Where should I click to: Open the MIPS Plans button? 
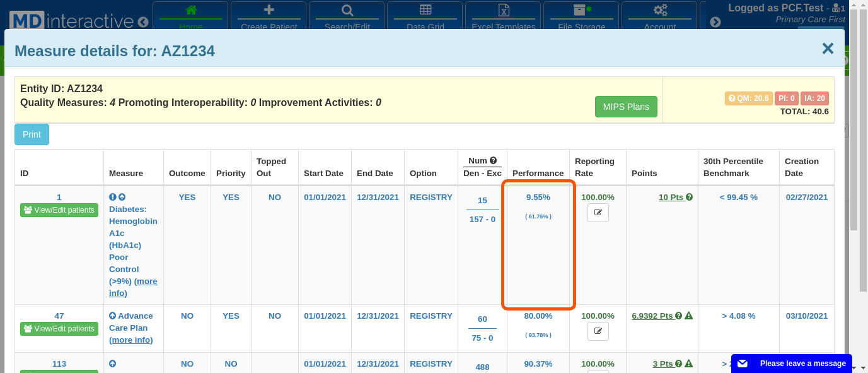coord(626,107)
